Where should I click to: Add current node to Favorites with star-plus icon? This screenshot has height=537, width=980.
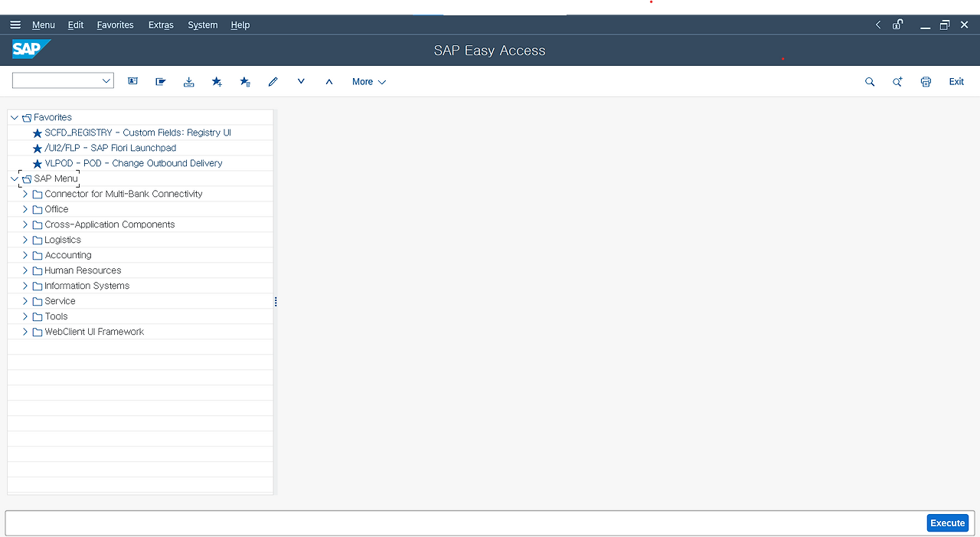tap(217, 81)
